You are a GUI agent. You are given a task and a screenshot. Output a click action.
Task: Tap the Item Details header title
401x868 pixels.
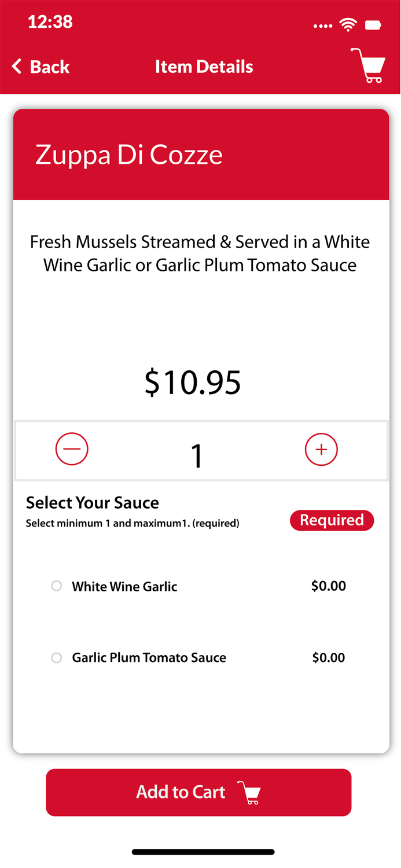click(204, 67)
